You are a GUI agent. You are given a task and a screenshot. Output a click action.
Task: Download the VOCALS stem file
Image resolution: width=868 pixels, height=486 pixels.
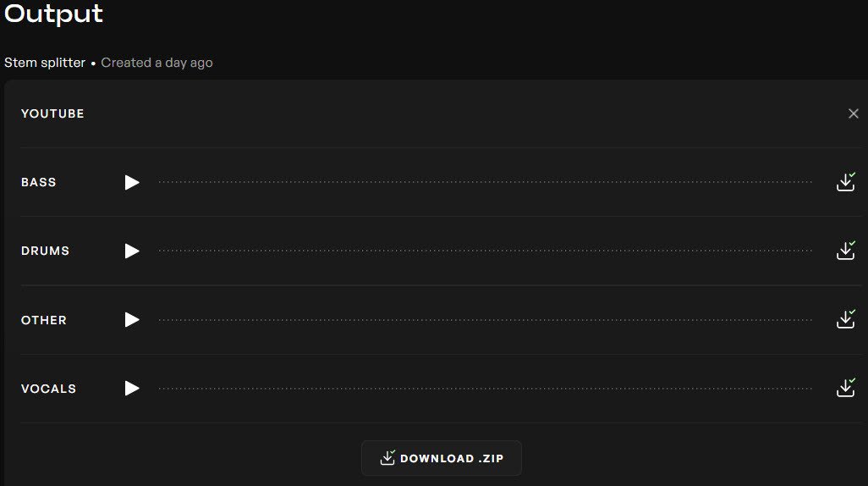845,388
